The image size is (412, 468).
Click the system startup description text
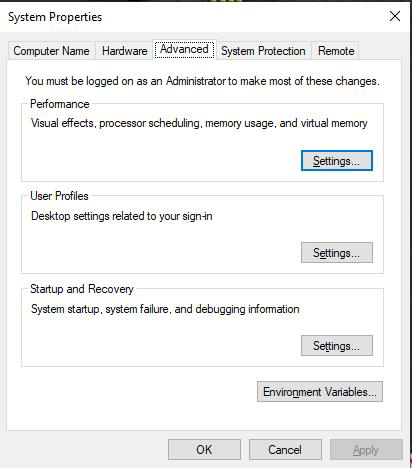(165, 309)
